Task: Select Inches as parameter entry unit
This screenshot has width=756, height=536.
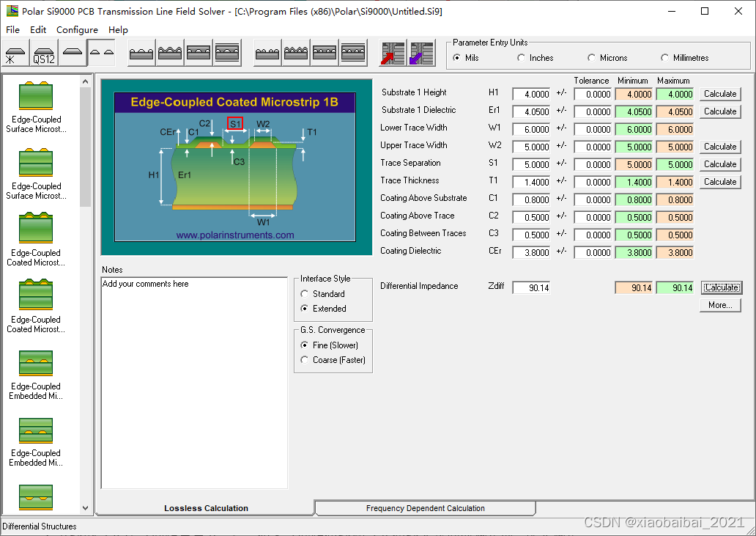Action: pyautogui.click(x=535, y=58)
